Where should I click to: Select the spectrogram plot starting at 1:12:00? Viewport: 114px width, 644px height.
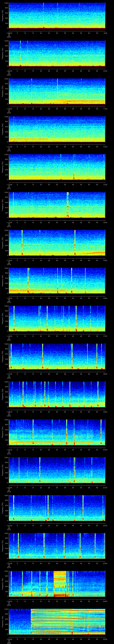(57, 167)
